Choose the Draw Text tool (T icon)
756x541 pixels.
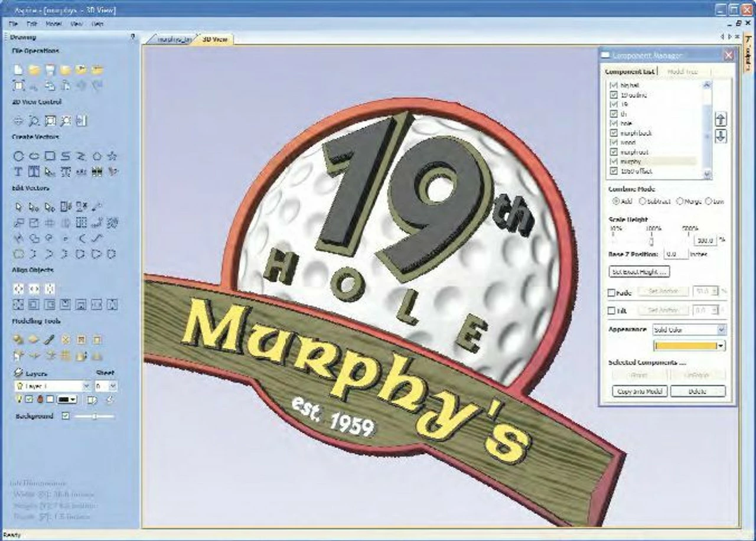pyautogui.click(x=18, y=172)
